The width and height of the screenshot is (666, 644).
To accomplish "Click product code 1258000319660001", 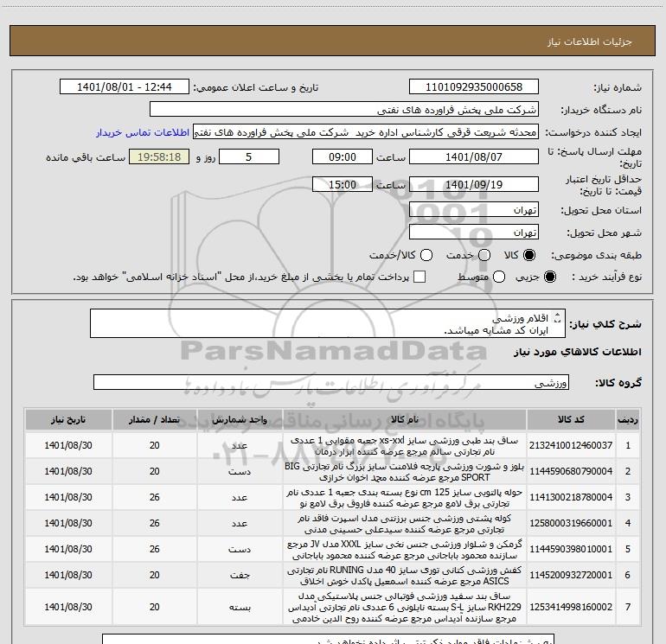I will click(571, 523).
